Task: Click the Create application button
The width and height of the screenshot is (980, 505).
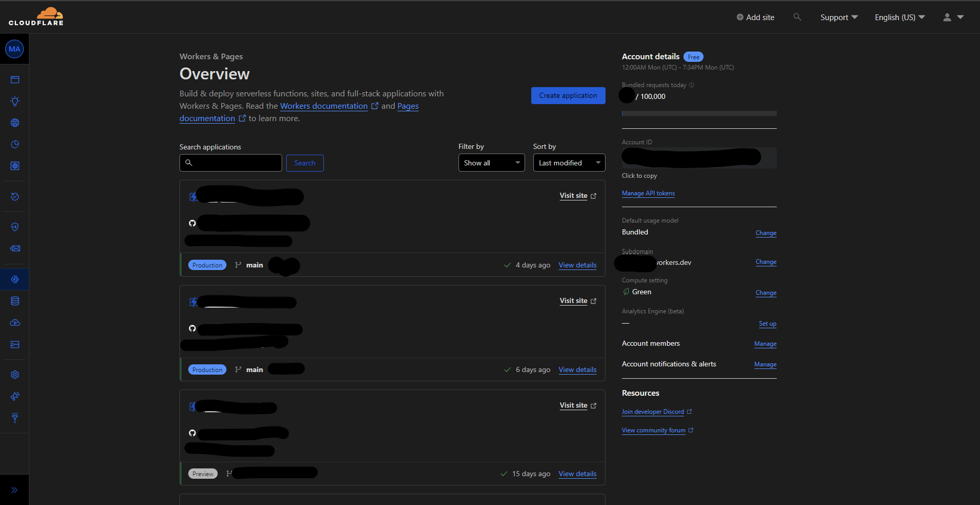Action: click(x=568, y=95)
